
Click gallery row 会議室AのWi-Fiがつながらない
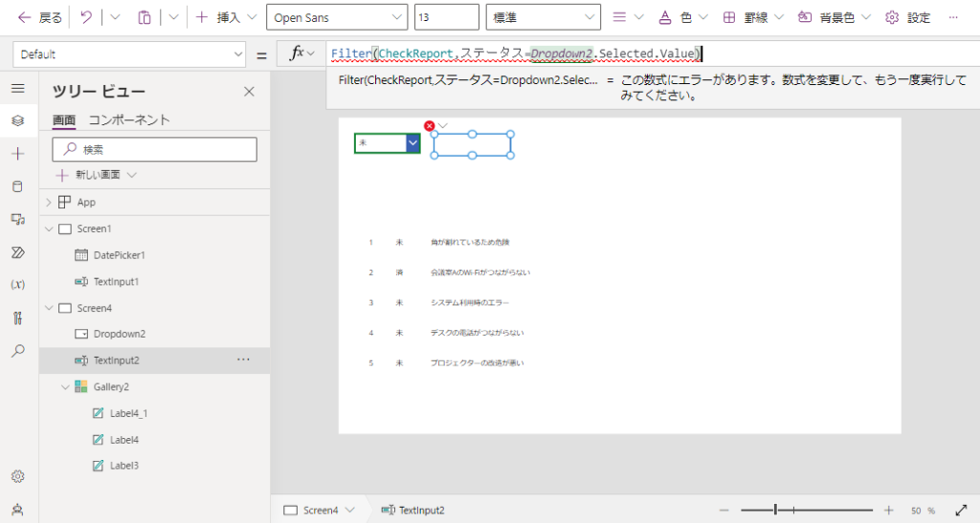click(480, 272)
